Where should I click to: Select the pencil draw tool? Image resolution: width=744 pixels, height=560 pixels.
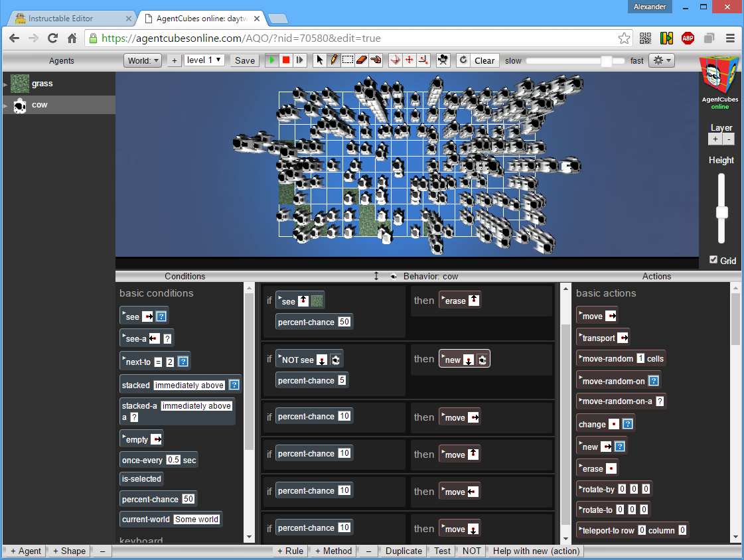click(x=334, y=60)
